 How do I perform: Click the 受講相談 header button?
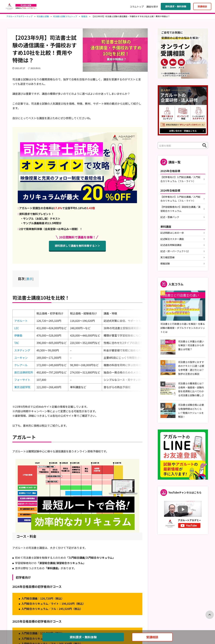coord(202,7)
